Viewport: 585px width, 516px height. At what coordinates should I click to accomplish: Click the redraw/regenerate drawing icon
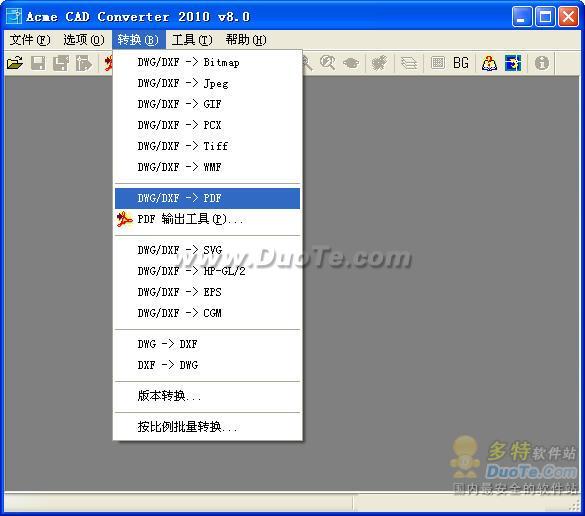pyautogui.click(x=379, y=63)
